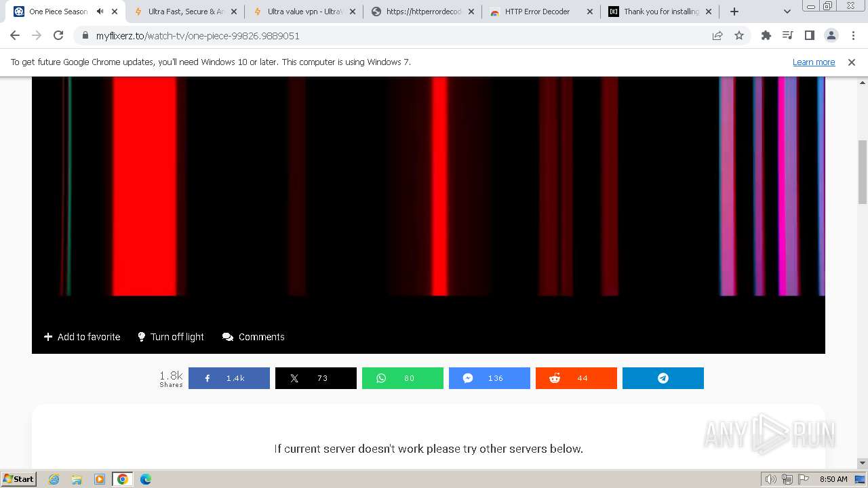The width and height of the screenshot is (868, 488).
Task: Bookmark this tab with star icon
Action: [x=739, y=36]
